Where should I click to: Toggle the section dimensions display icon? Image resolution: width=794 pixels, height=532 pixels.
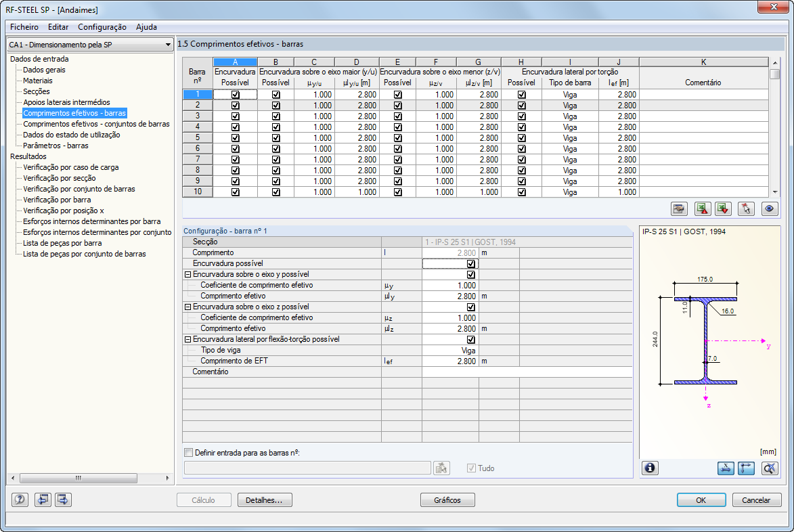coord(726,468)
